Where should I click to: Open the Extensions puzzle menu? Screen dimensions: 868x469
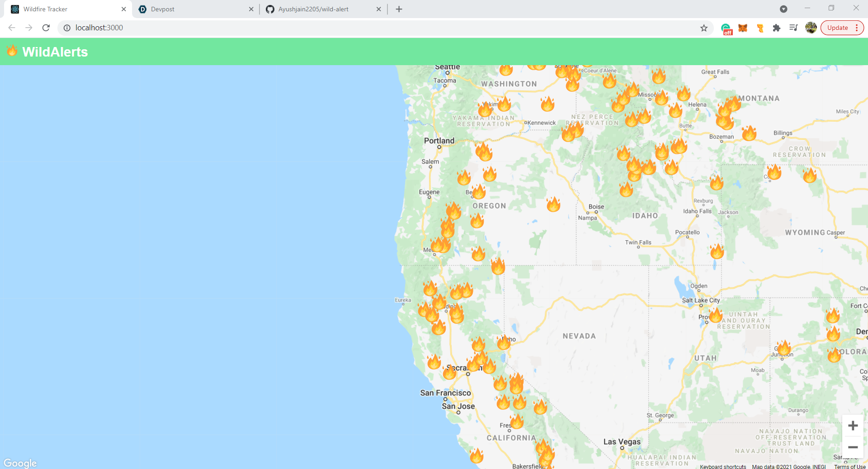(777, 28)
